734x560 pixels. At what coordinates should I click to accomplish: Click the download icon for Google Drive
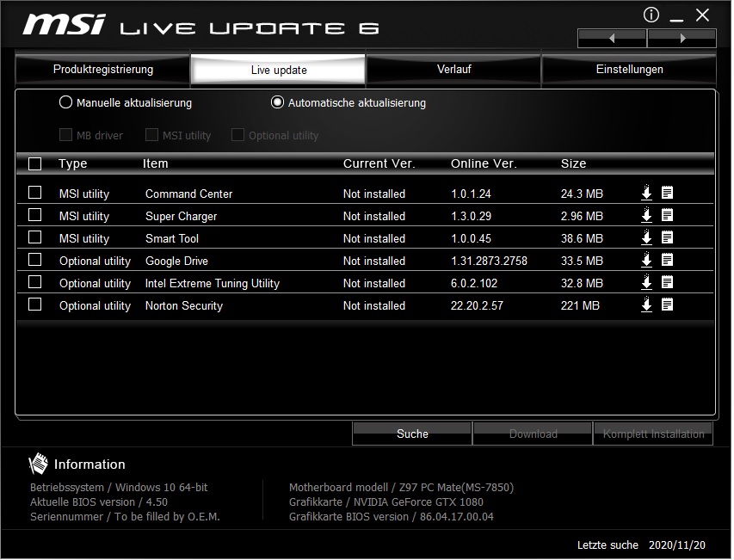[x=647, y=261]
